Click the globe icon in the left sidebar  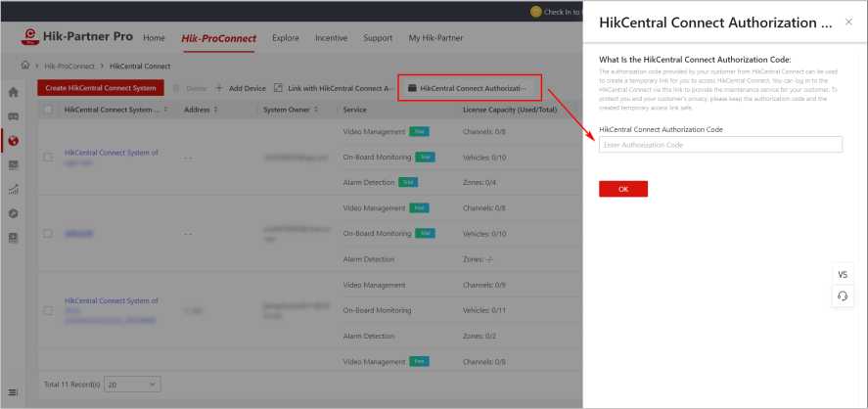(x=13, y=141)
